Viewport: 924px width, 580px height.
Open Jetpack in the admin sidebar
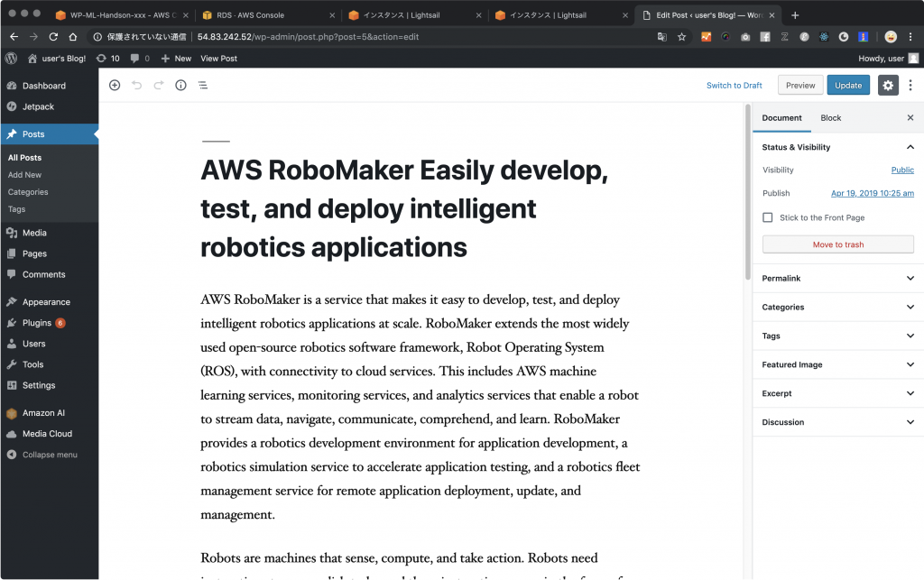click(50, 106)
